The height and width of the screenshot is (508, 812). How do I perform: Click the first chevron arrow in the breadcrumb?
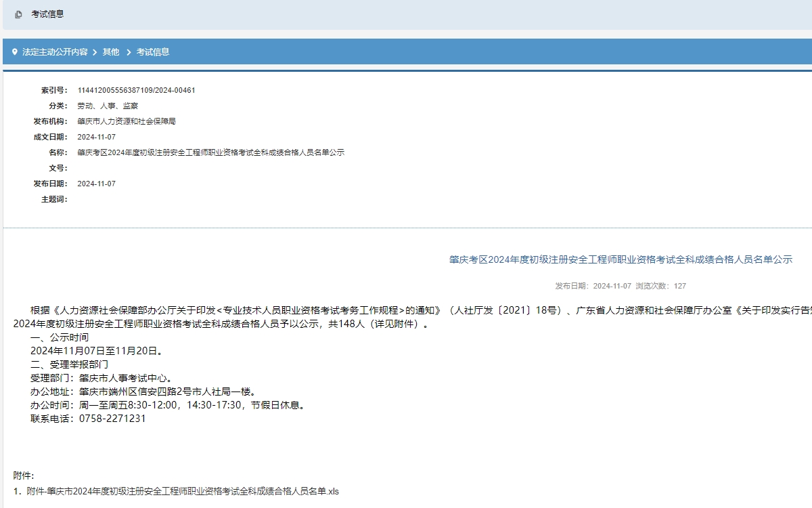click(94, 51)
